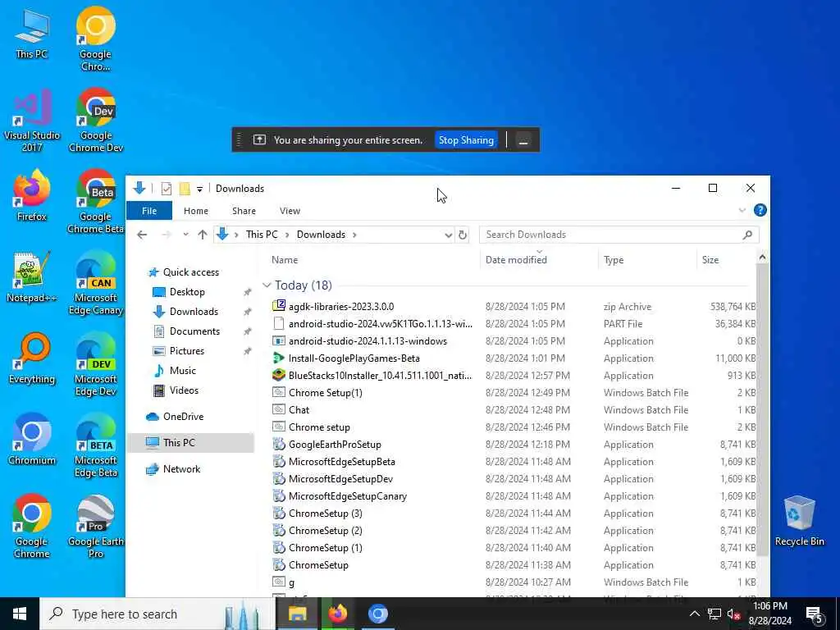
Task: Open the Google Chrome Dev desktop shortcut
Action: pyautogui.click(x=95, y=121)
